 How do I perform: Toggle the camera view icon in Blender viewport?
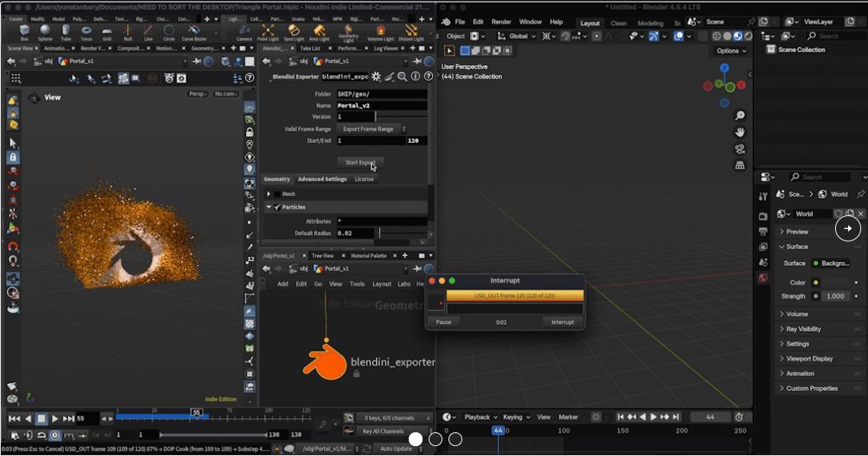pos(740,149)
